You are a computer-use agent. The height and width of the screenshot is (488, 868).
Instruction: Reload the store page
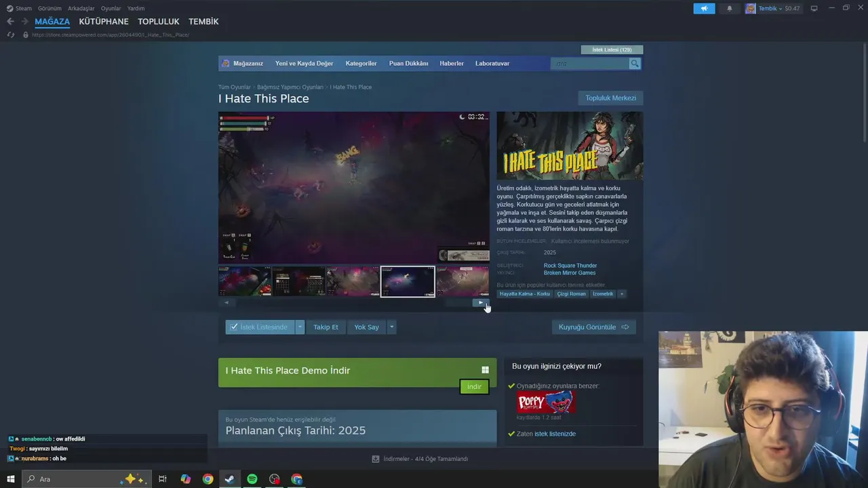point(10,35)
